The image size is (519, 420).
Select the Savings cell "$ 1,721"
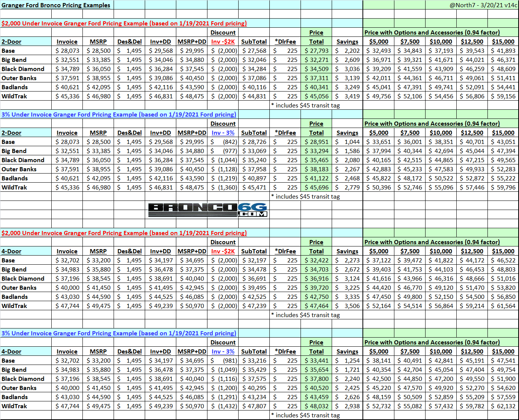[x=348, y=370]
